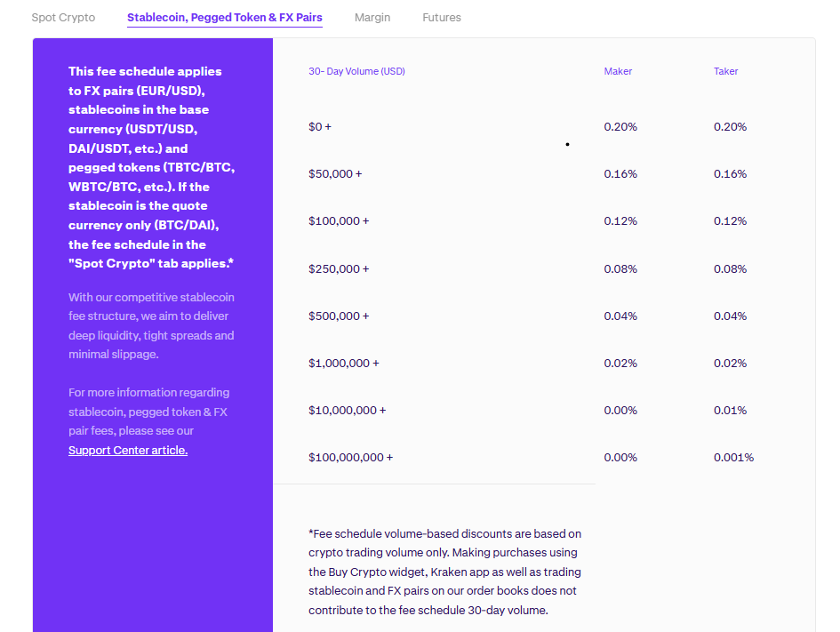Select the $100,000,000 + volume tier

point(351,457)
